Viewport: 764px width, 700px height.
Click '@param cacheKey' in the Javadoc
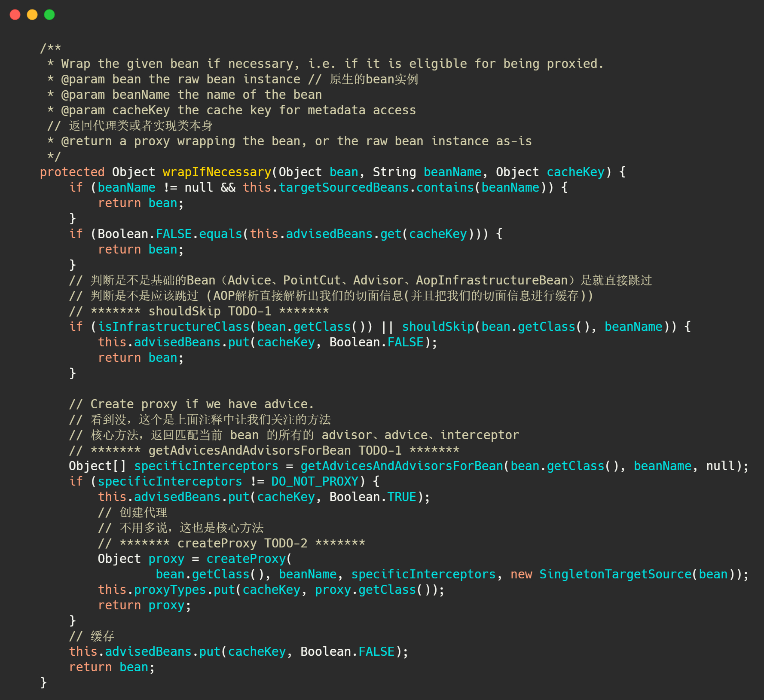click(116, 110)
